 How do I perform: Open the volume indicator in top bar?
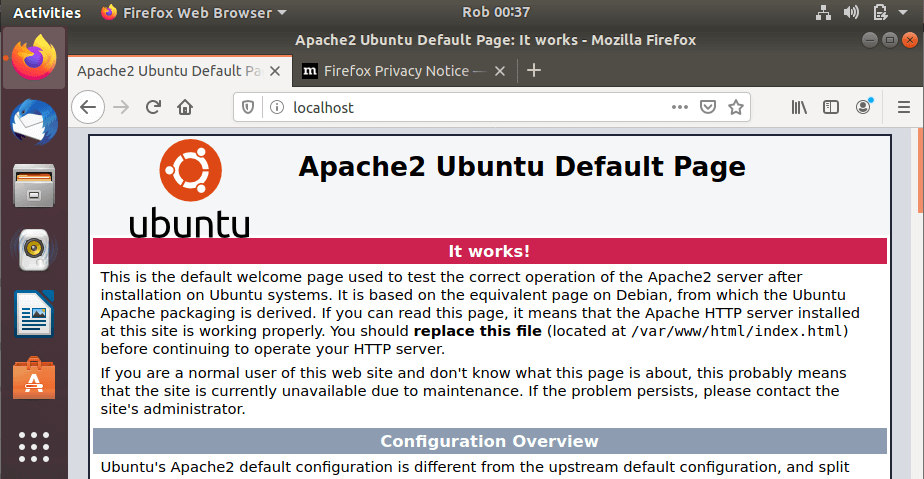point(852,12)
